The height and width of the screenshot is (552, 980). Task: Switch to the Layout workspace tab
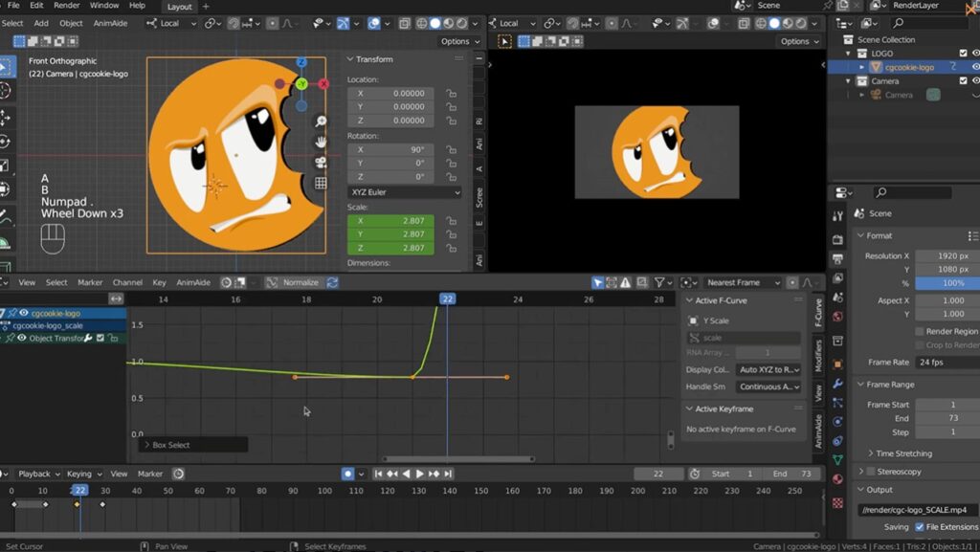click(x=179, y=7)
